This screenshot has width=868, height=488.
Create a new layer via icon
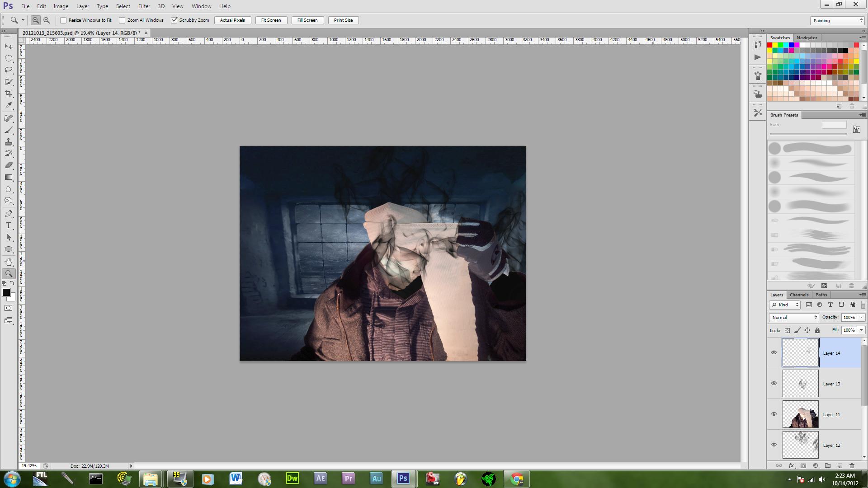[840, 465]
